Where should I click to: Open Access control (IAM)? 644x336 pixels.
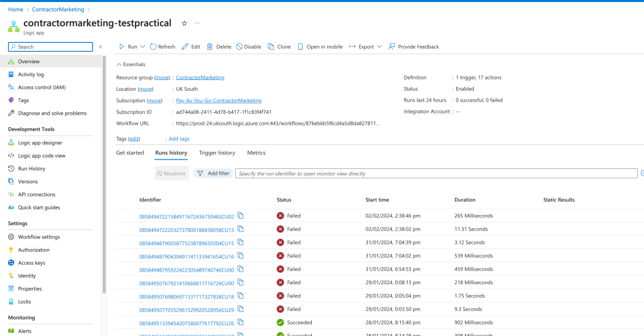42,88
